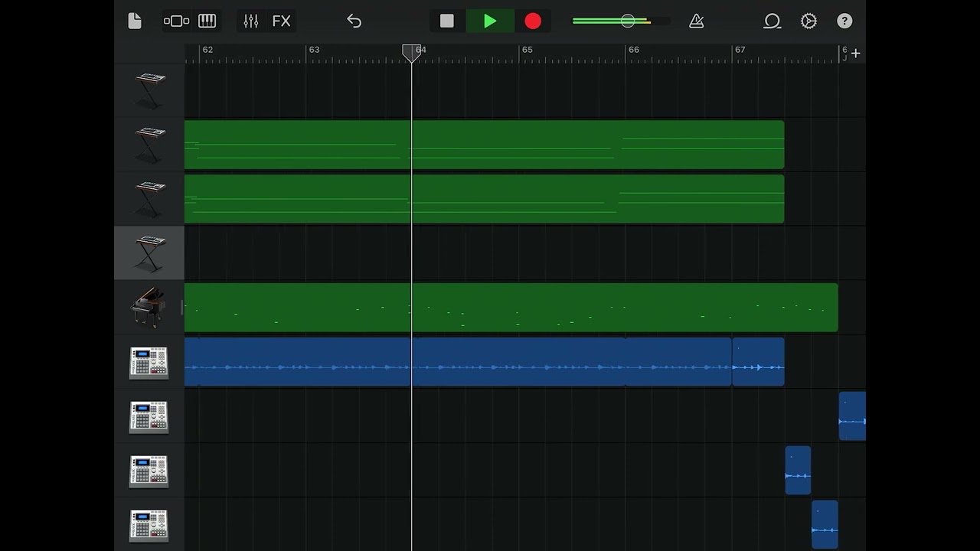Select short blue region starting at bar 67
Viewport: 980px width, 551px height.
click(x=758, y=362)
